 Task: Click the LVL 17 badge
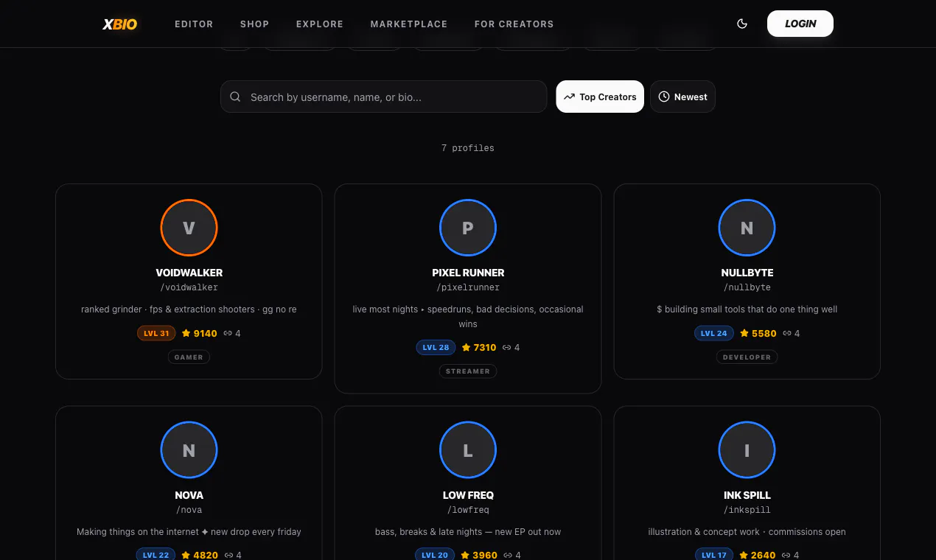click(714, 555)
